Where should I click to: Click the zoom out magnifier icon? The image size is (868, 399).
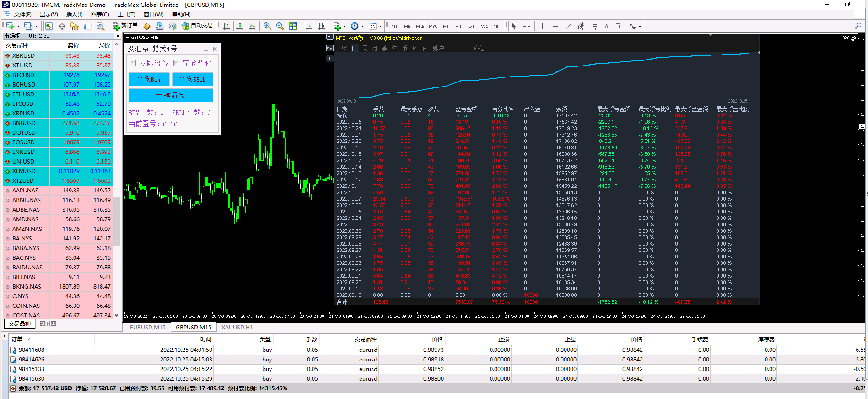tap(280, 26)
